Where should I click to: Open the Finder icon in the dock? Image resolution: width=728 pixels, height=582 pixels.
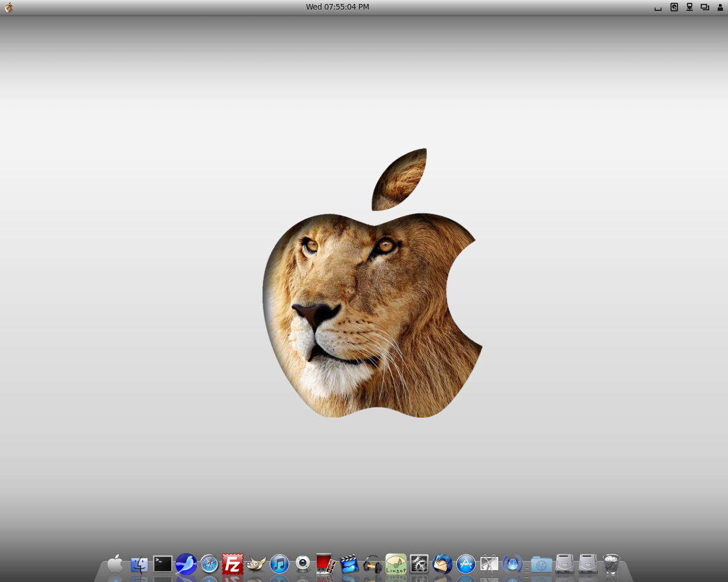[x=139, y=564]
